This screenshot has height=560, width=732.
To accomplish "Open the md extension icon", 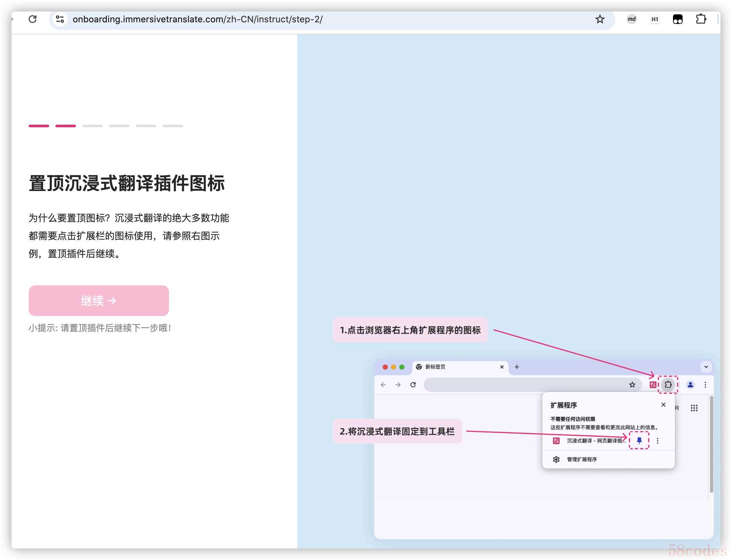I will point(631,19).
